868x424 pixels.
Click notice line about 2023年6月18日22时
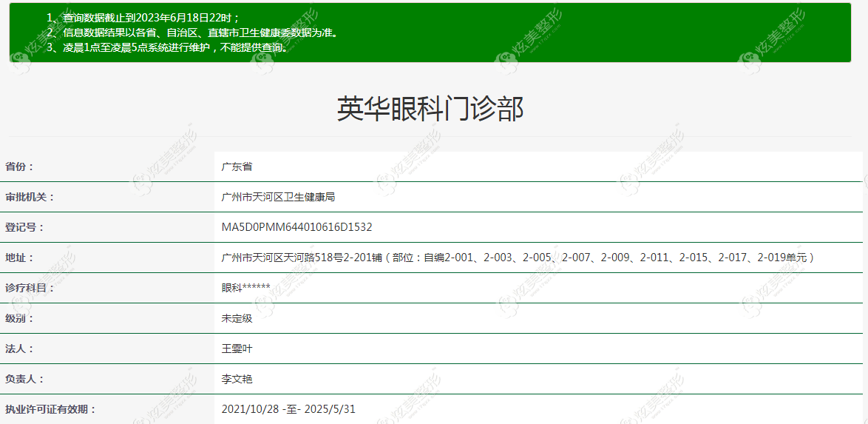coord(143,18)
